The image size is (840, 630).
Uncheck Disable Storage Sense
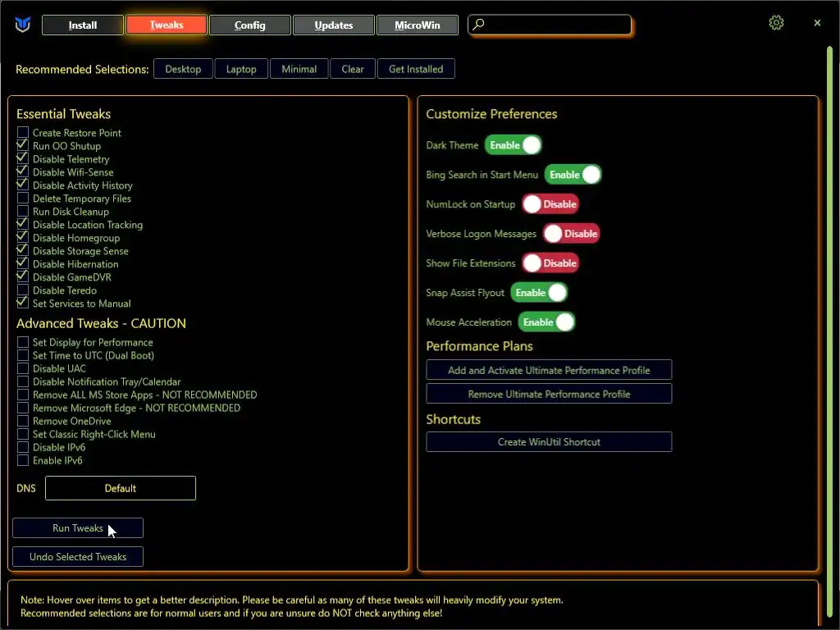click(x=22, y=250)
